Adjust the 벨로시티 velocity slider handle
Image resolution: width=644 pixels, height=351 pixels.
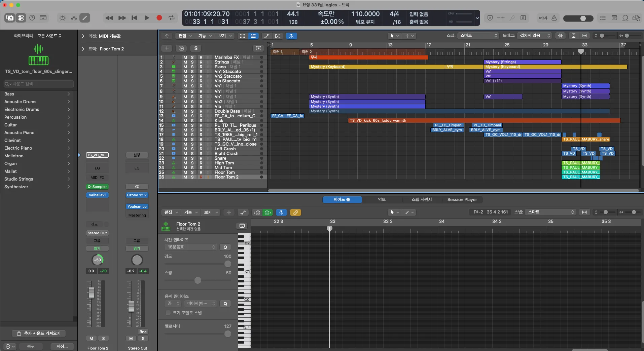(228, 334)
